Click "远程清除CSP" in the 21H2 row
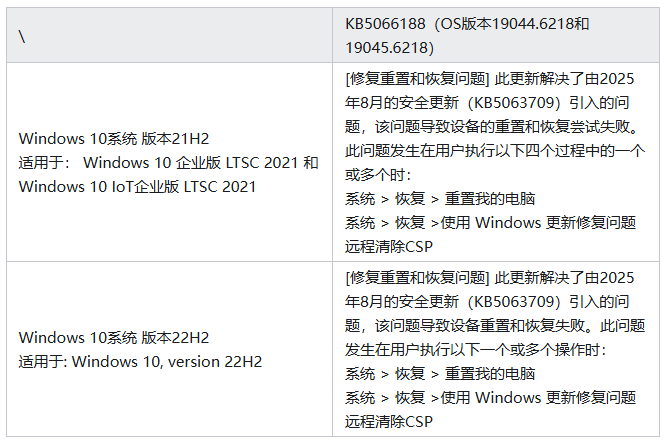Screen dimensions: 664x441 tap(390, 246)
